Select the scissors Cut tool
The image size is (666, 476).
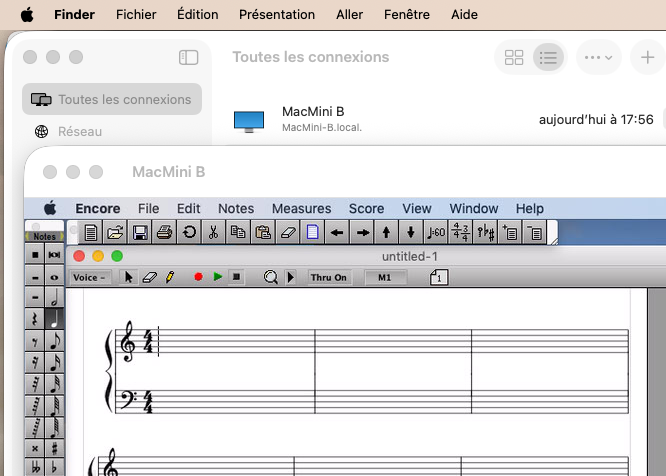click(213, 233)
